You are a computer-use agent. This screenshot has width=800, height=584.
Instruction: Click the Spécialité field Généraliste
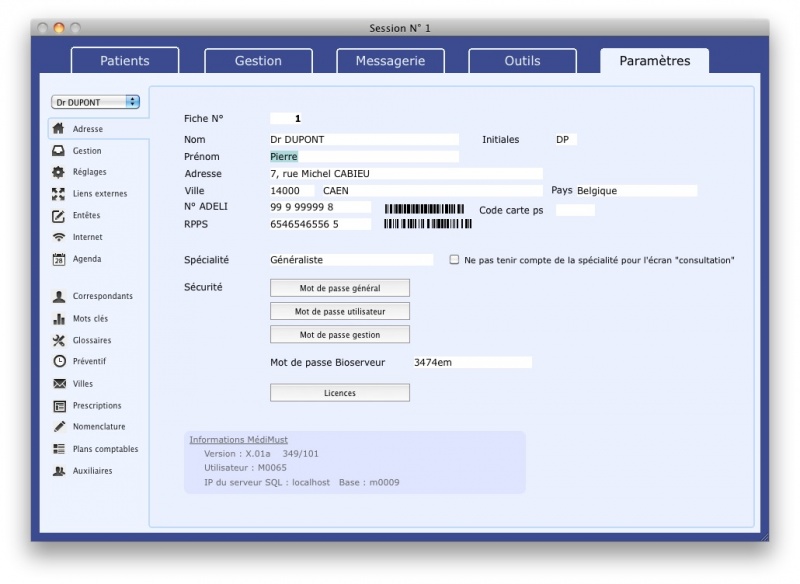point(351,260)
